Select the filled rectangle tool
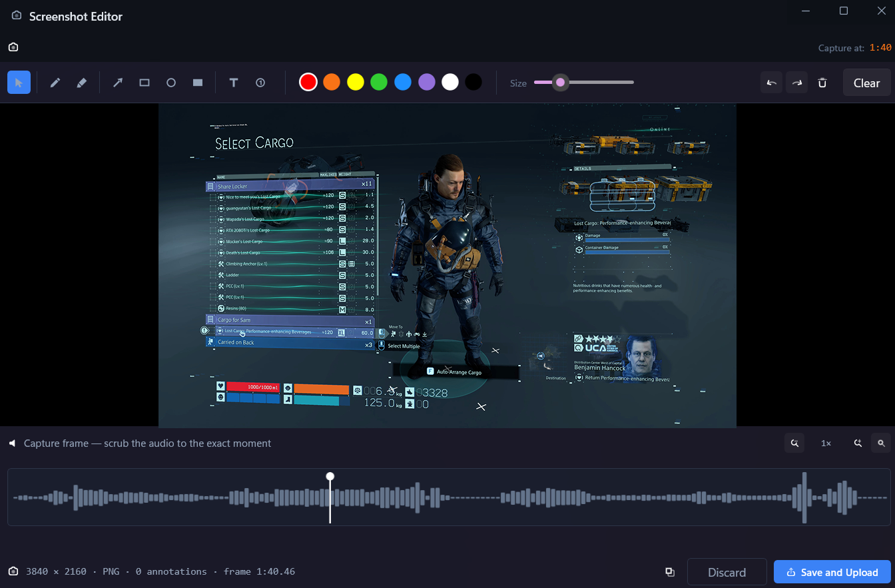This screenshot has width=895, height=588. (x=198, y=83)
